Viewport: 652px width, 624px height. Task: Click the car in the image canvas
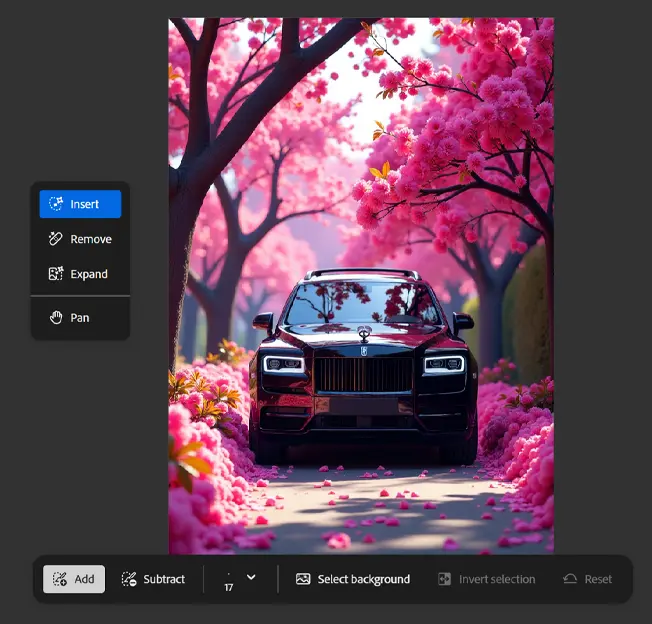[x=363, y=366]
